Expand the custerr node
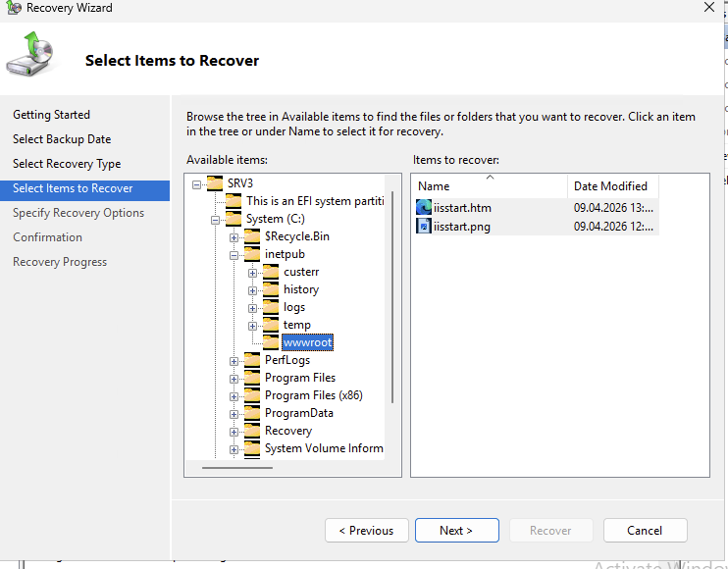 [x=252, y=273]
